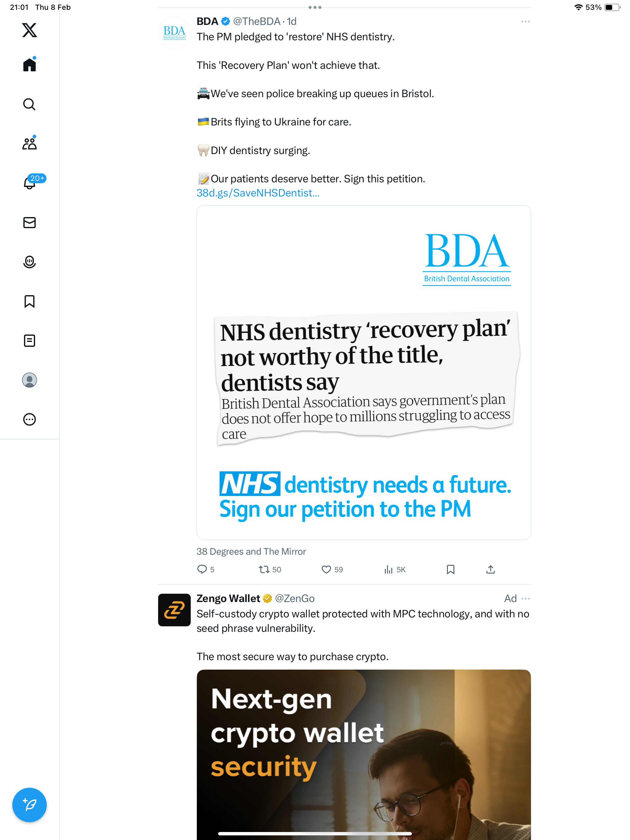Open profile avatar in sidebar
This screenshot has height=840, width=630.
click(x=29, y=380)
